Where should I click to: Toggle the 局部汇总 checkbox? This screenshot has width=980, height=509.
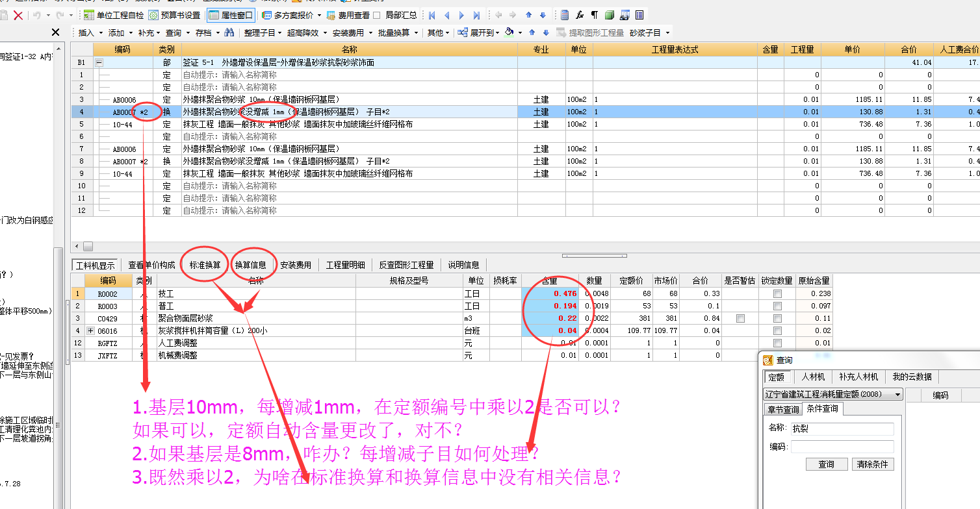click(x=377, y=15)
